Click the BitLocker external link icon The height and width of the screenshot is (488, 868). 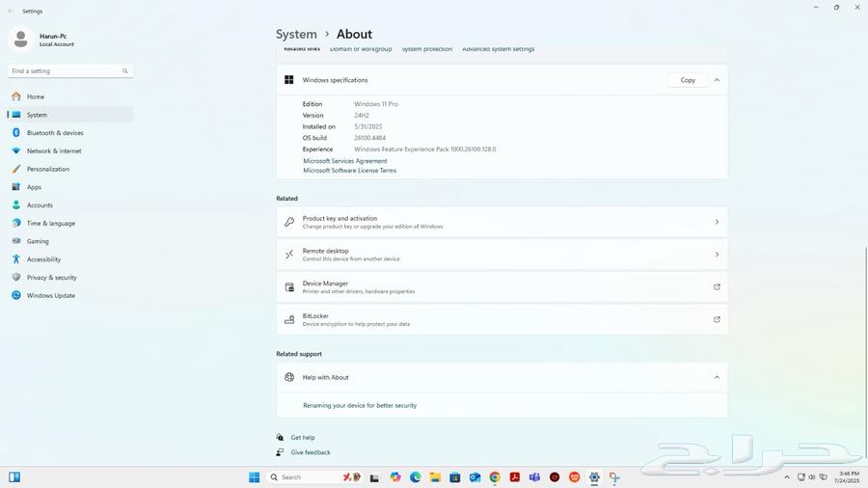tap(717, 319)
